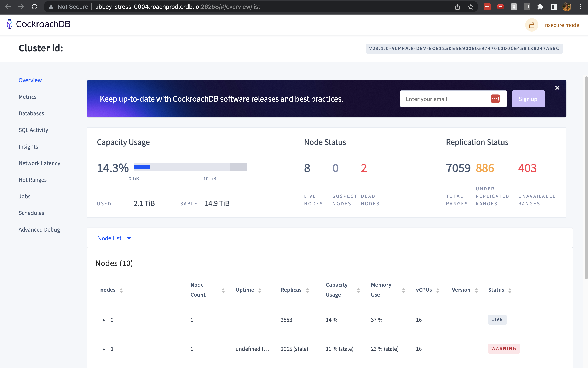Click the capacity usage bar
The width and height of the screenshot is (588, 368).
[x=190, y=167]
